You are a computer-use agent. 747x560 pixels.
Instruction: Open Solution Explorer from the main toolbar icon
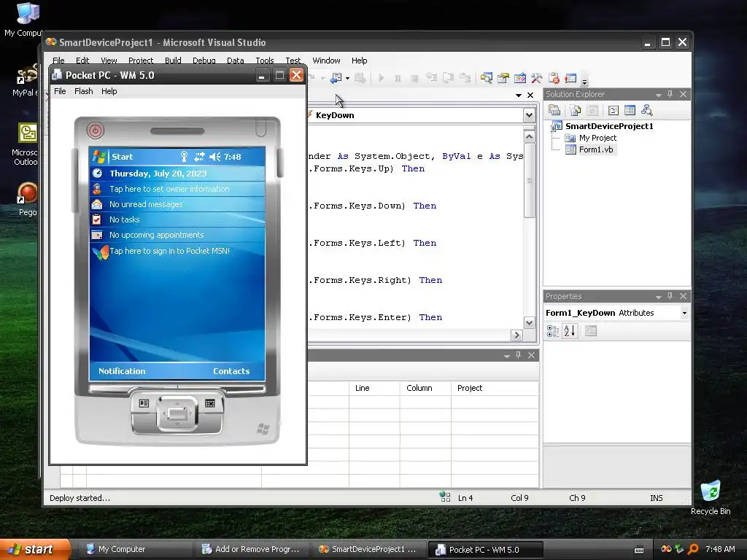coord(487,77)
